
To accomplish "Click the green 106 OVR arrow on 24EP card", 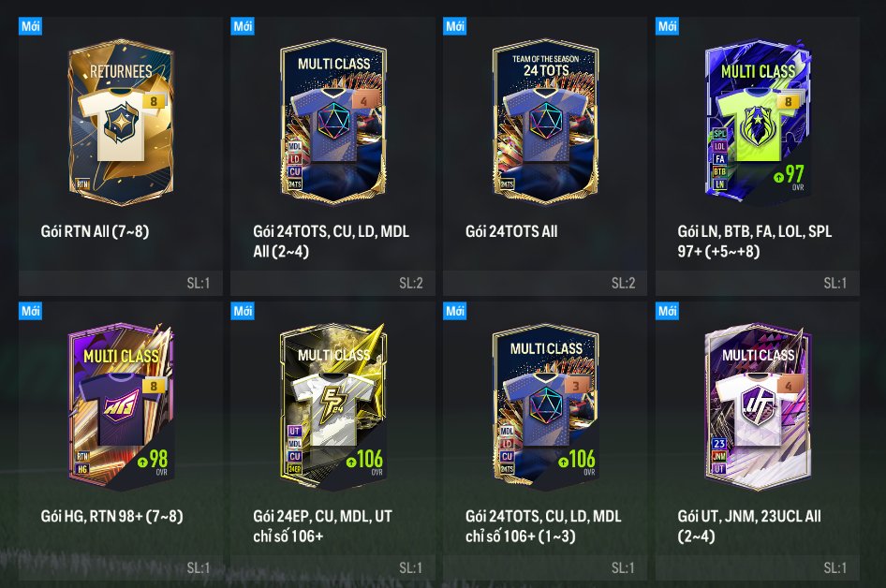I will (x=351, y=462).
